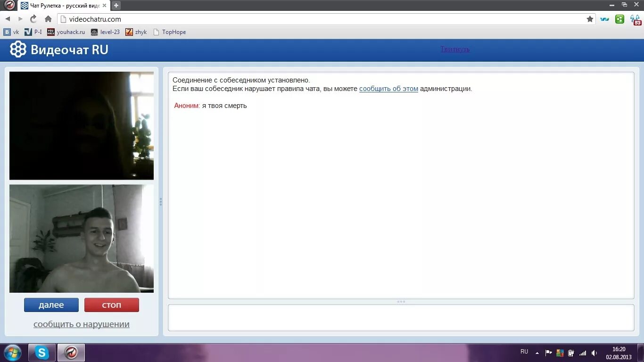
Task: Open the TopHope bookmark
Action: [x=170, y=32]
